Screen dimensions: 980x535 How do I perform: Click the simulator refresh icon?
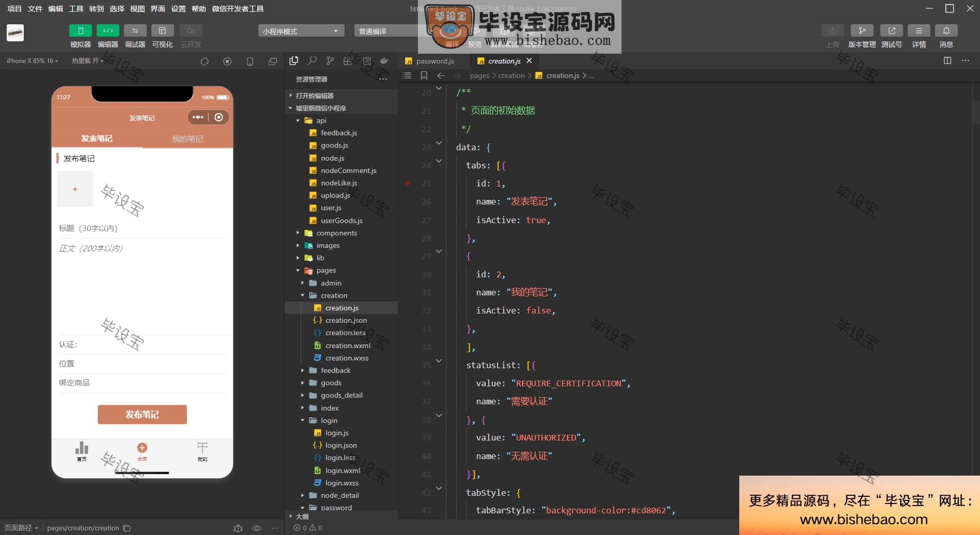click(205, 61)
